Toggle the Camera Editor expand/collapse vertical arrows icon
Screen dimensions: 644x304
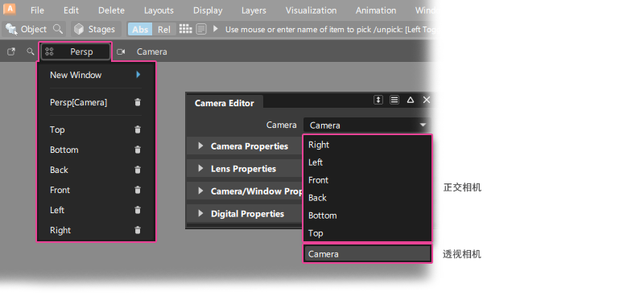coord(378,100)
